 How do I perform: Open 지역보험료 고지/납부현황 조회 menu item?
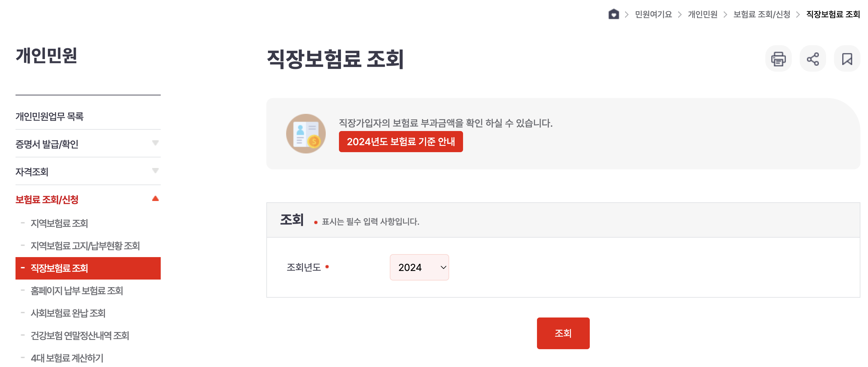(x=85, y=246)
